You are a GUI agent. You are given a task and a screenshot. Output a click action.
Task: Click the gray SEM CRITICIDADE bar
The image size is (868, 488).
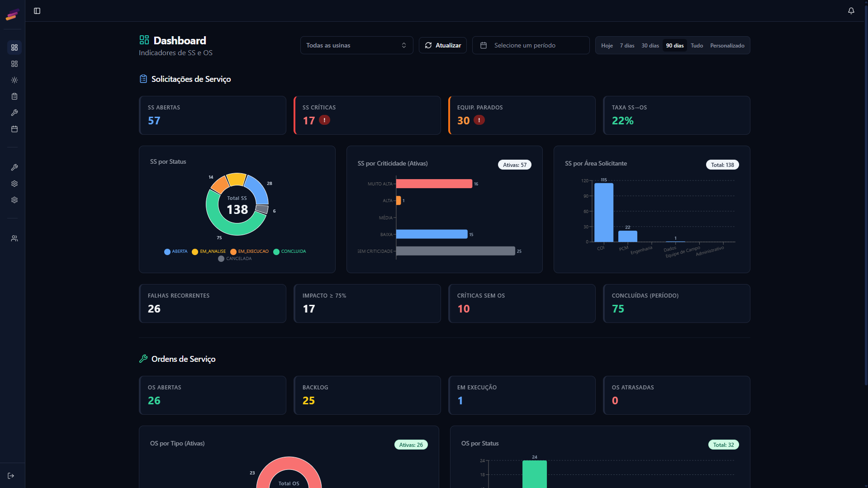click(x=455, y=251)
